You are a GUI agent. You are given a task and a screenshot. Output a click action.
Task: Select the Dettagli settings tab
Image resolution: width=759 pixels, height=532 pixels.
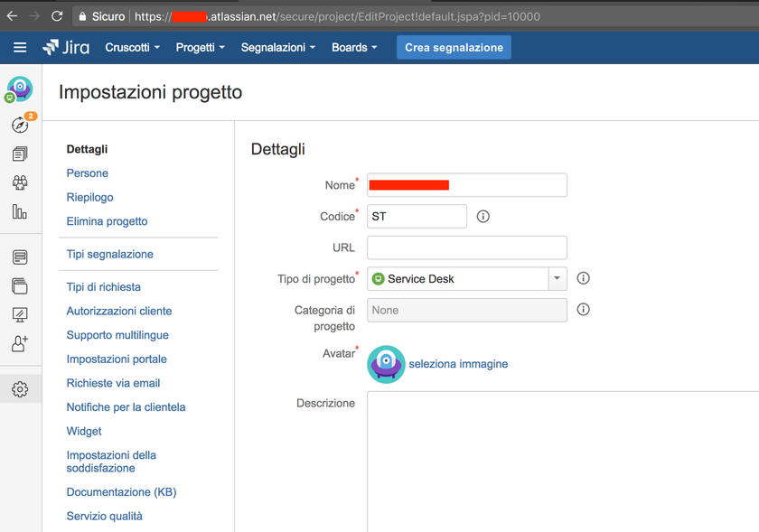coord(87,149)
